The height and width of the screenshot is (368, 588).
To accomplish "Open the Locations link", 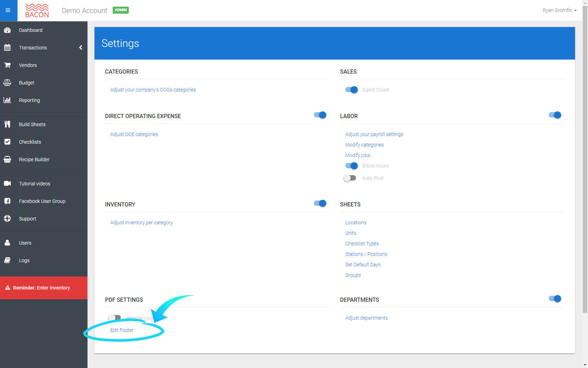I will 356,223.
